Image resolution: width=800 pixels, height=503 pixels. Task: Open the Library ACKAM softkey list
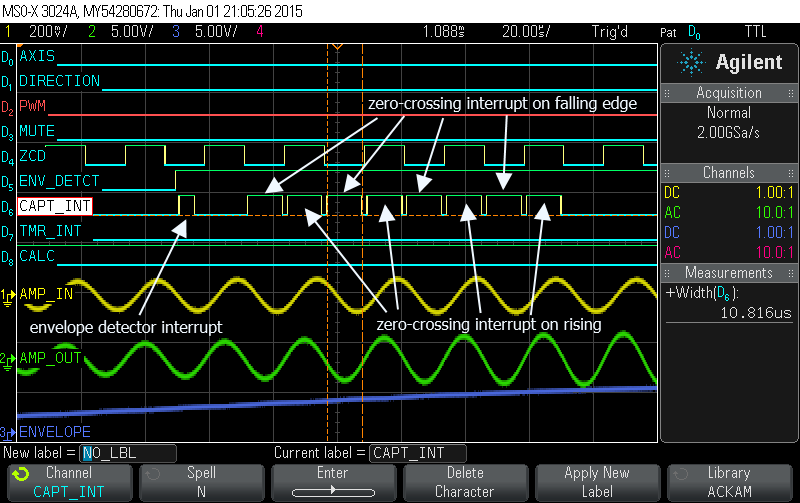click(x=729, y=482)
